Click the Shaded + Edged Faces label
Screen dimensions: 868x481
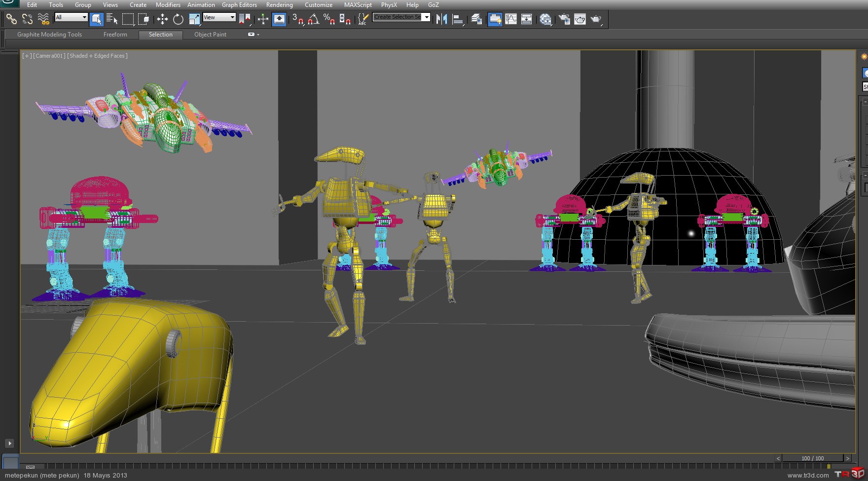(97, 56)
